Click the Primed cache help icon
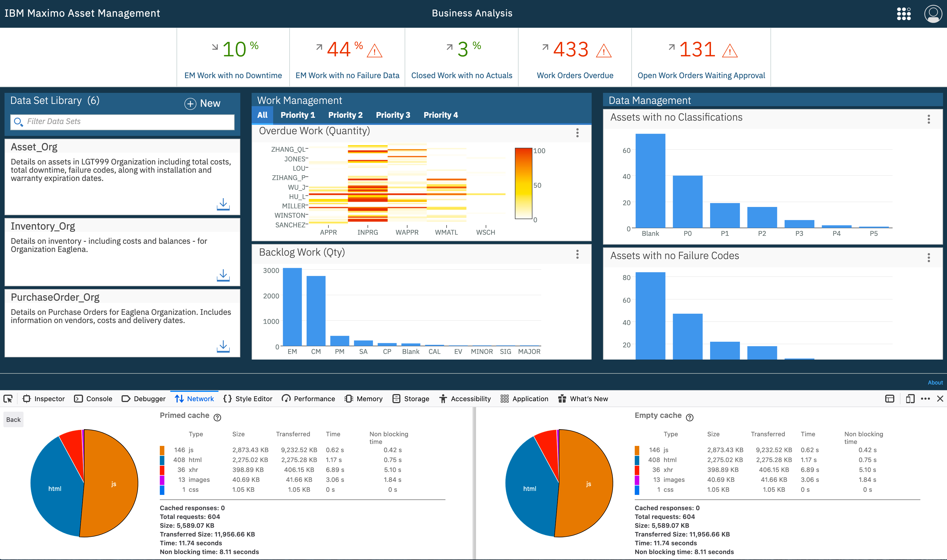 (218, 417)
